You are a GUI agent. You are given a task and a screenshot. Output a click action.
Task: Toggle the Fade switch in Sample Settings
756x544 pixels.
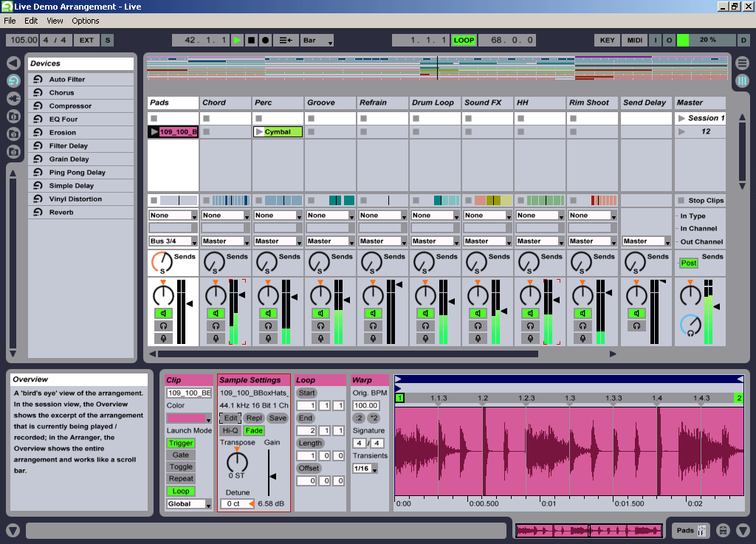click(254, 431)
